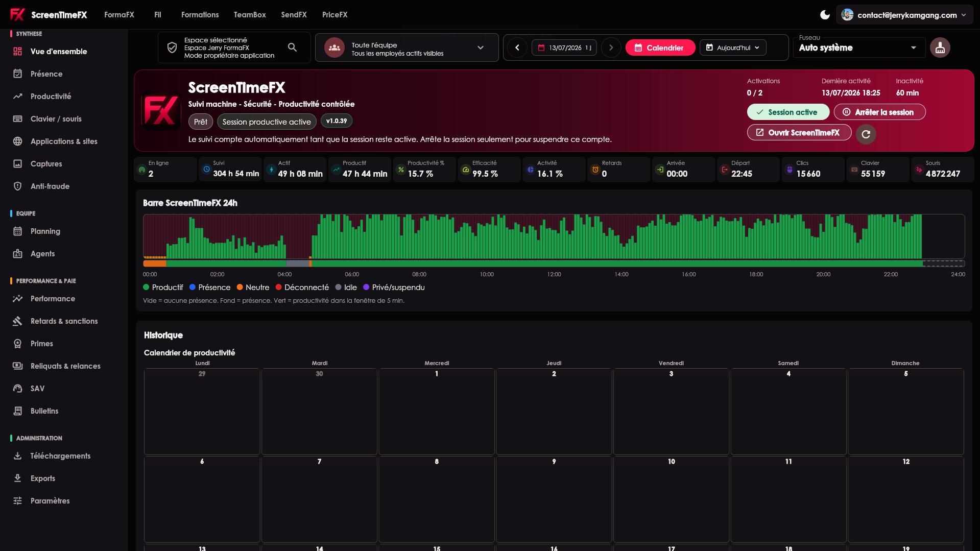Screen dimensions: 980x551
Task: Click the orange segment on status strip
Action: click(155, 263)
